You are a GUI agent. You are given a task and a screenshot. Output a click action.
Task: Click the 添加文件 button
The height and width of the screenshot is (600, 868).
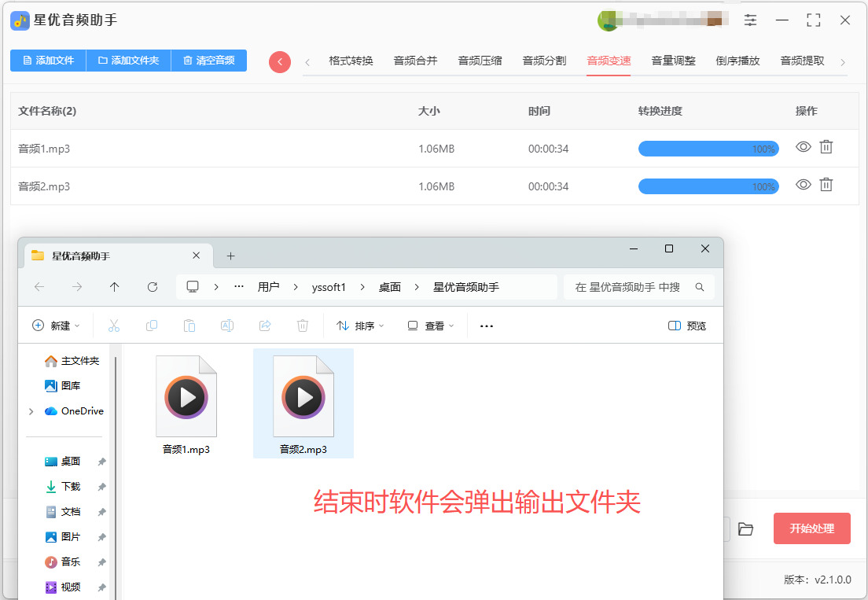click(x=48, y=61)
